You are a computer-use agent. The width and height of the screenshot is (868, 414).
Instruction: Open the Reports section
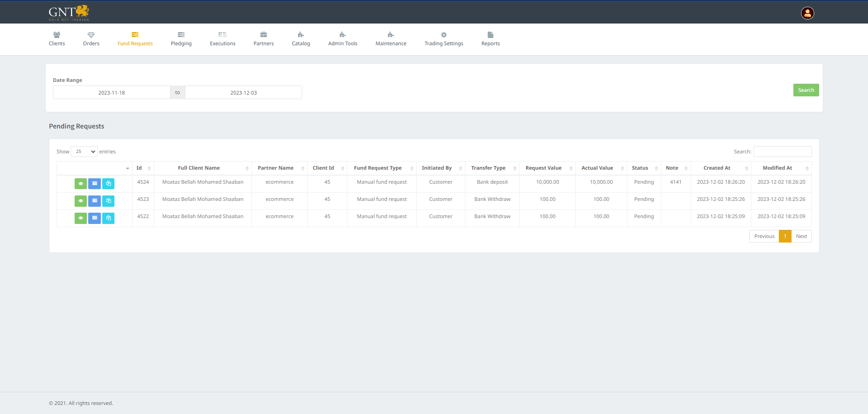click(x=490, y=39)
